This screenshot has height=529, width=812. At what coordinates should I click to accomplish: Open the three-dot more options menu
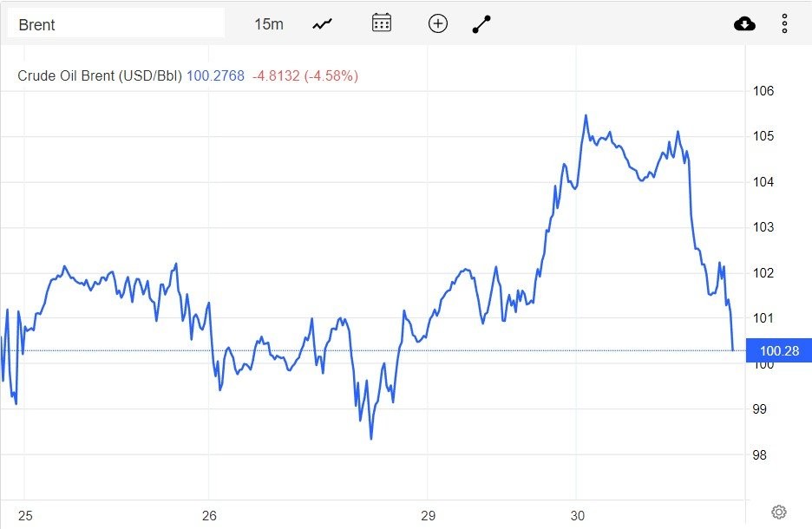(784, 23)
